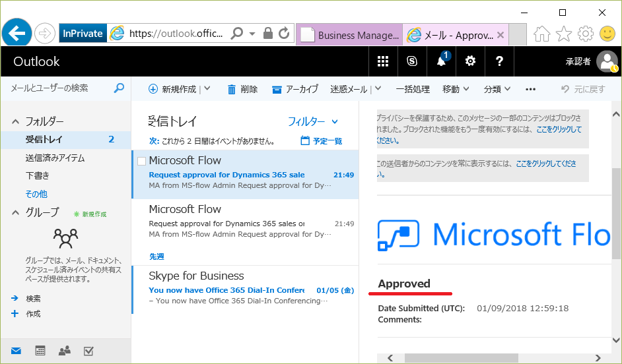Click the その他 folders link

36,194
